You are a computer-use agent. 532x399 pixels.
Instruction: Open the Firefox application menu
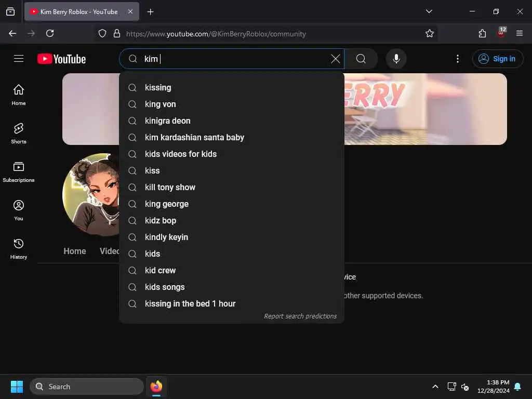click(520, 33)
